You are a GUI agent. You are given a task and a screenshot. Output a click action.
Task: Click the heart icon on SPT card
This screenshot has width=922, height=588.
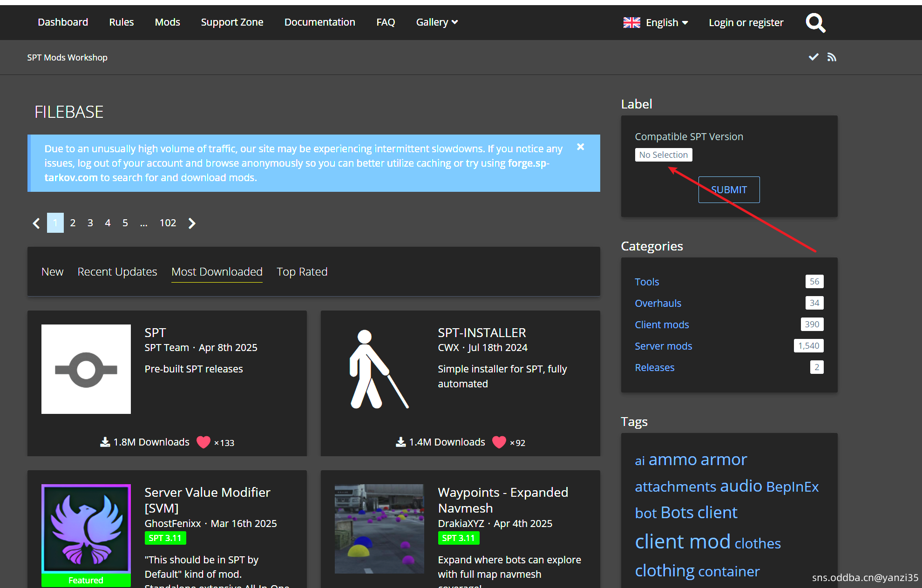203,442
